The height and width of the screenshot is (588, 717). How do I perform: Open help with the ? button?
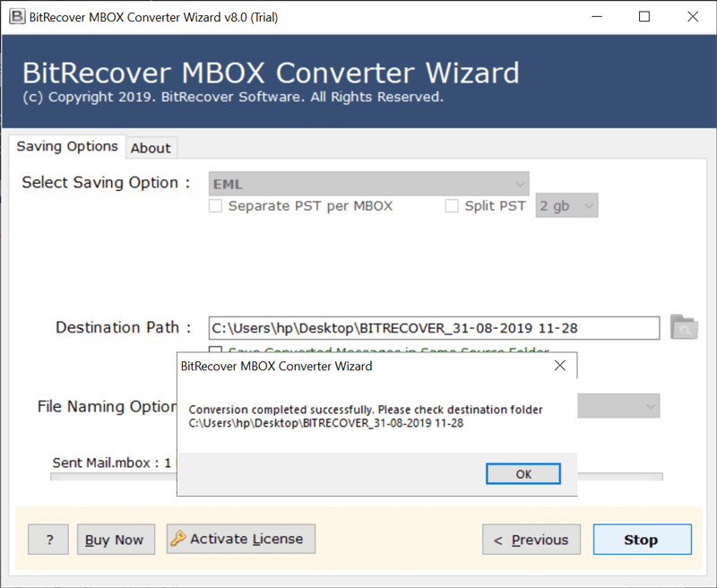[x=48, y=540]
